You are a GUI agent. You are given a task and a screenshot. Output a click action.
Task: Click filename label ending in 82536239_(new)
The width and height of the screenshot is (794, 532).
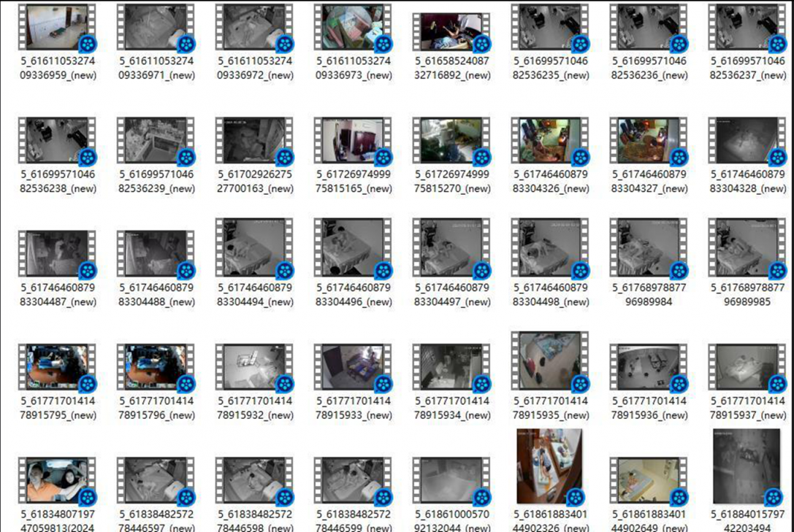click(x=156, y=182)
